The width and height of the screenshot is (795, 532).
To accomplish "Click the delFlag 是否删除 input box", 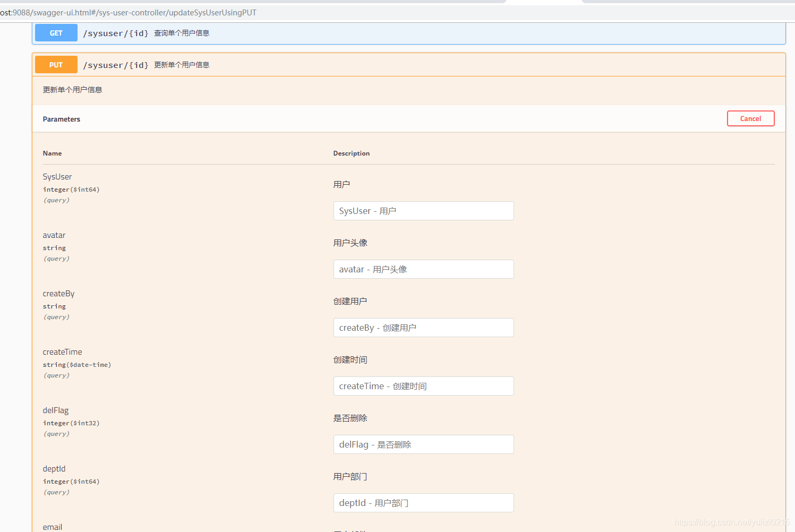I will pos(423,444).
